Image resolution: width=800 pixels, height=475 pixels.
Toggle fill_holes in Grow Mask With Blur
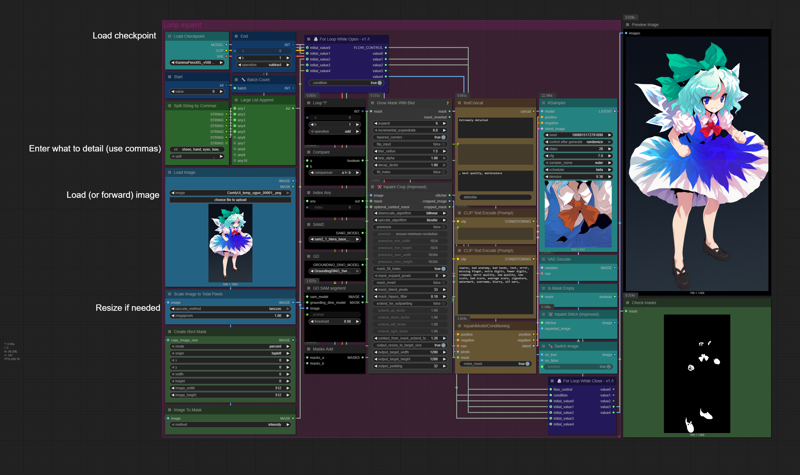point(410,172)
